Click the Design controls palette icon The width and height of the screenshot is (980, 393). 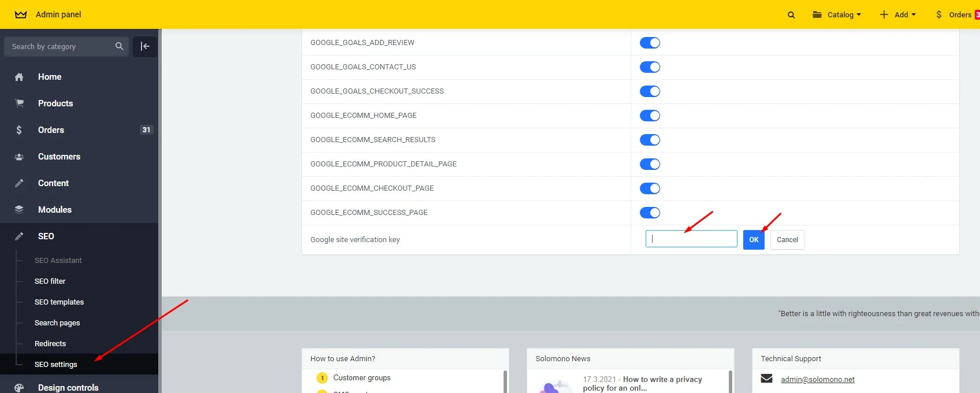(x=19, y=388)
